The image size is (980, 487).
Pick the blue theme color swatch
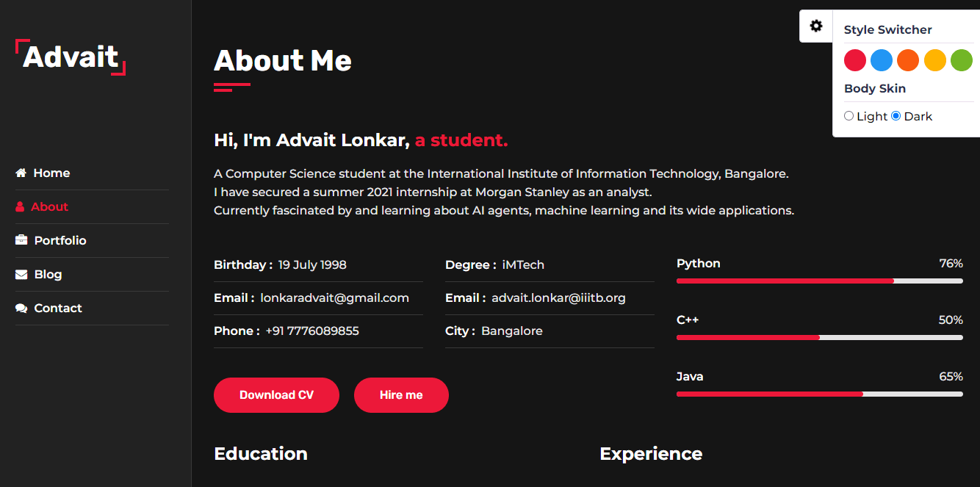[882, 60]
